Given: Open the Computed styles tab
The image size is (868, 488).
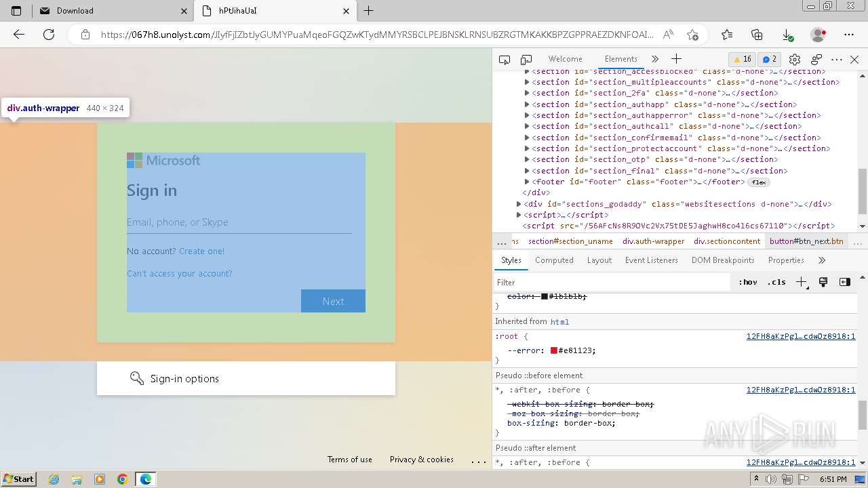Looking at the screenshot, I should point(554,260).
